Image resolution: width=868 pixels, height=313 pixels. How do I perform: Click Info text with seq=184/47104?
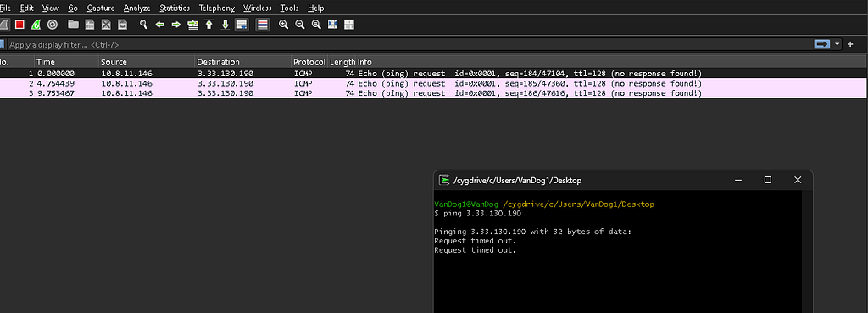point(530,74)
